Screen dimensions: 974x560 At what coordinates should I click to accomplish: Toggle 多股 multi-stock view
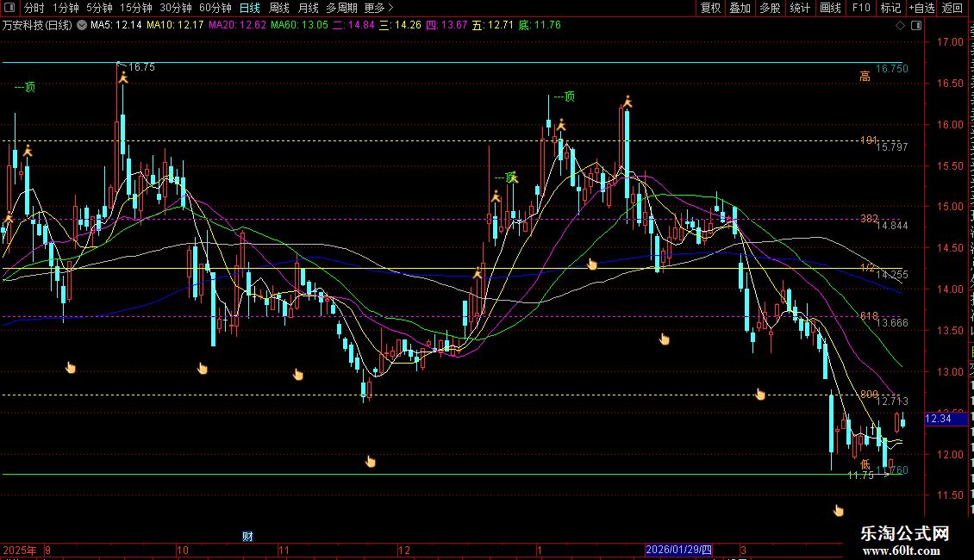[x=770, y=8]
